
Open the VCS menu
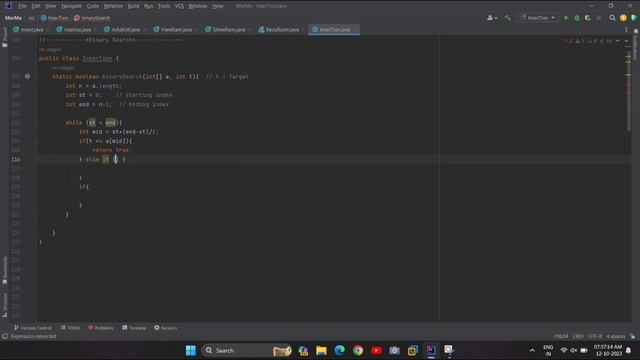point(179,6)
